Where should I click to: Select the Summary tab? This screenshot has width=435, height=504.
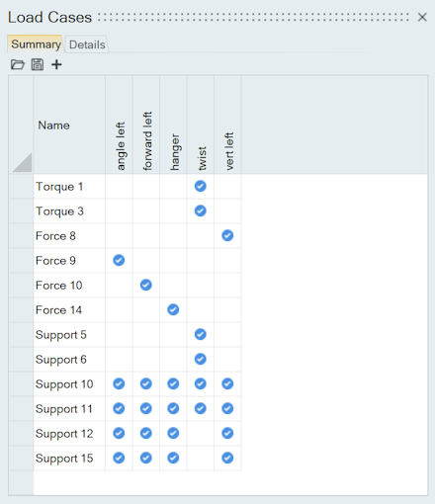coord(36,44)
